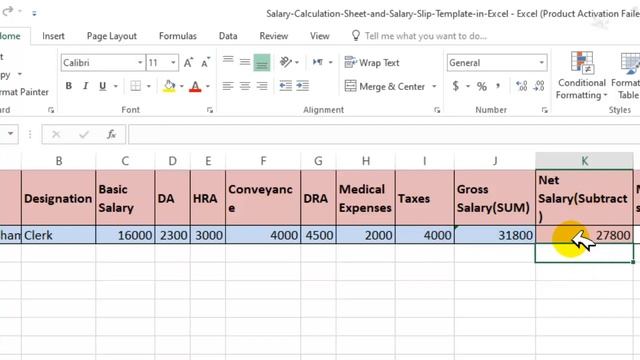Open Clipboard dialog launcher

coord(51,110)
